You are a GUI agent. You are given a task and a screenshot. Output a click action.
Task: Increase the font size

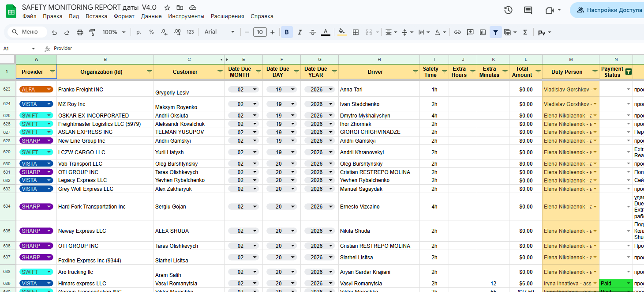(x=273, y=32)
